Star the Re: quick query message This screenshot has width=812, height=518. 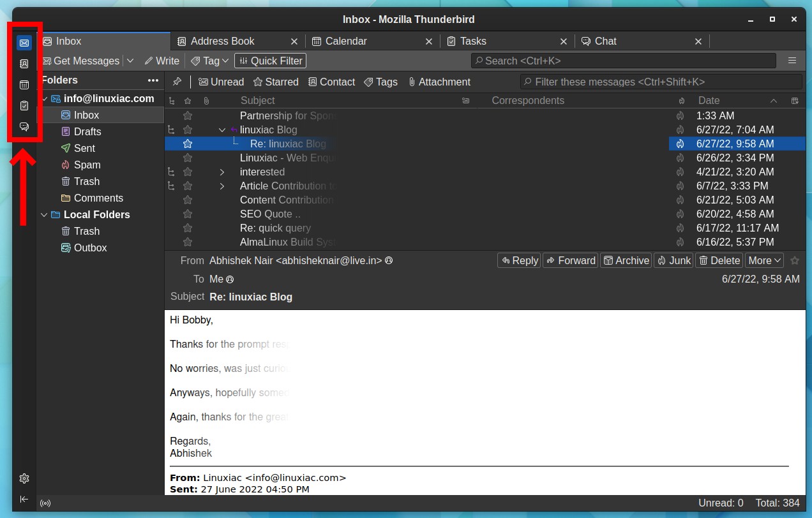coord(188,228)
